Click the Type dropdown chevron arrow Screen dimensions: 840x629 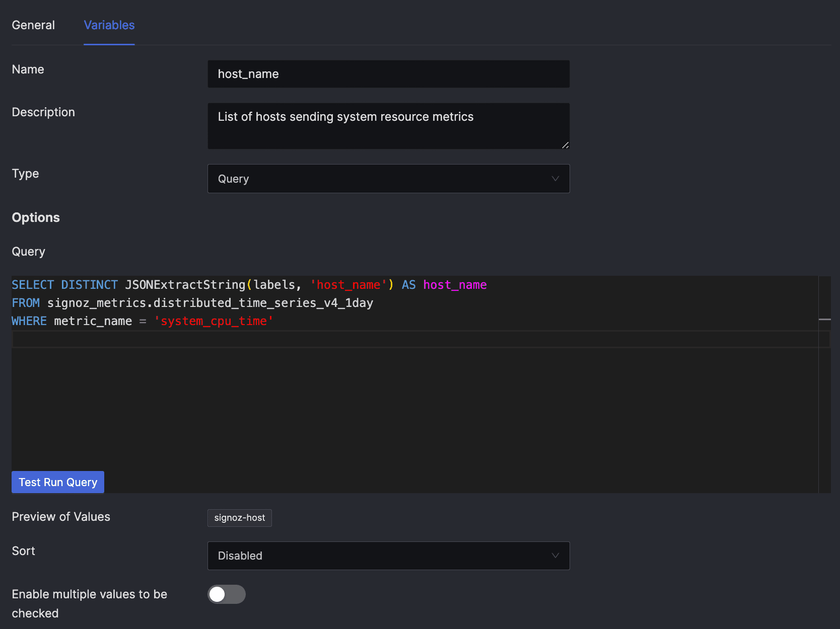555,179
